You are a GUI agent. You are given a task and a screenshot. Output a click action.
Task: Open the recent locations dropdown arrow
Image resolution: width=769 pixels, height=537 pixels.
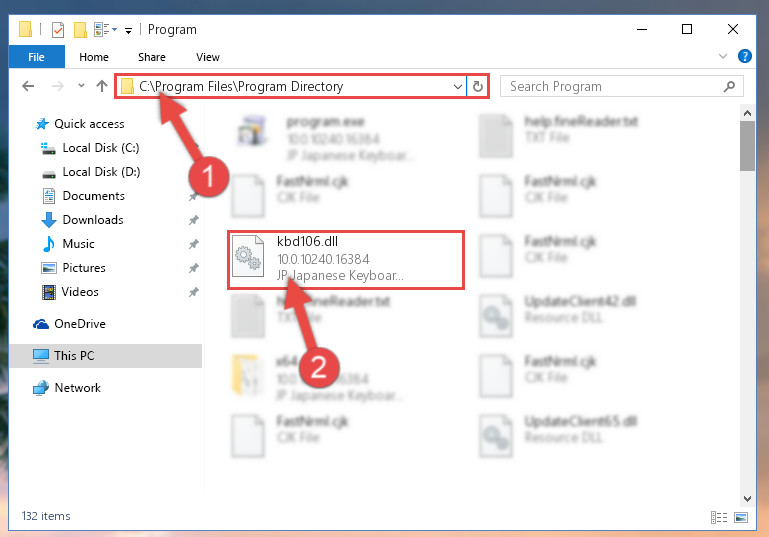81,86
